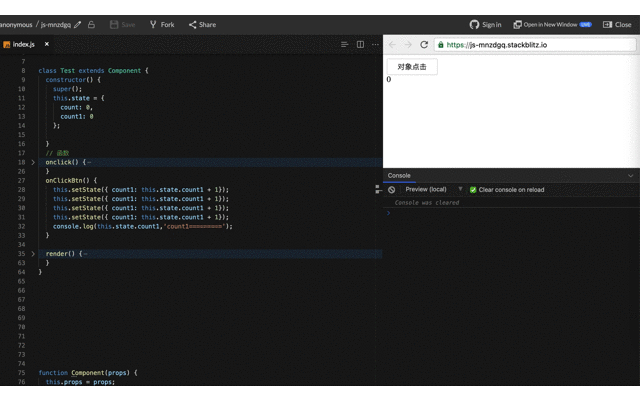Click the 'Console was cleared' message
This screenshot has height=400, width=640.
click(427, 202)
